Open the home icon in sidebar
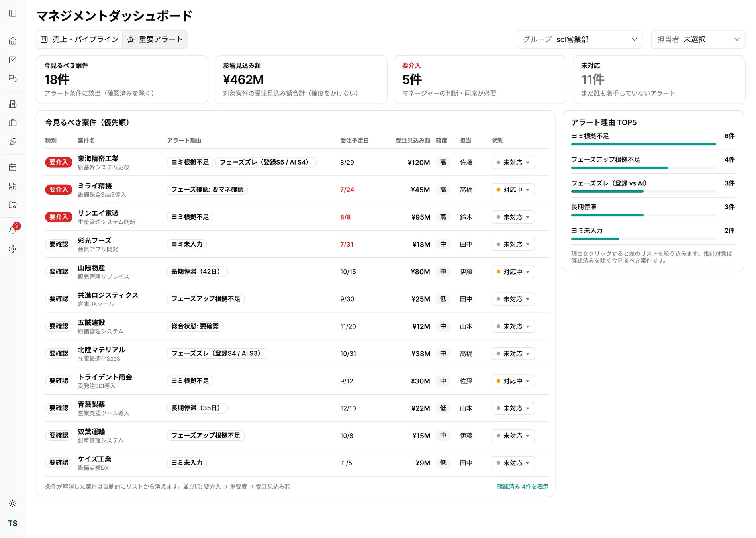756x538 pixels. click(x=13, y=41)
